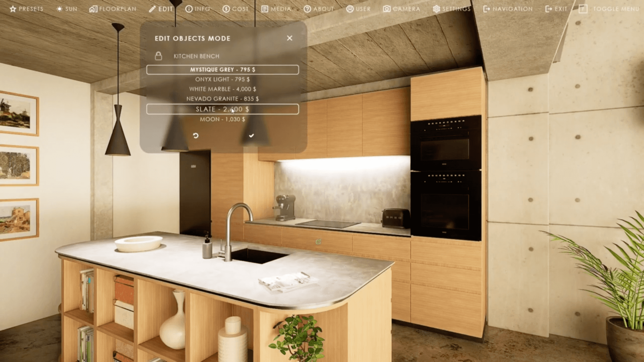Click the Toggle Menu button

tap(609, 9)
